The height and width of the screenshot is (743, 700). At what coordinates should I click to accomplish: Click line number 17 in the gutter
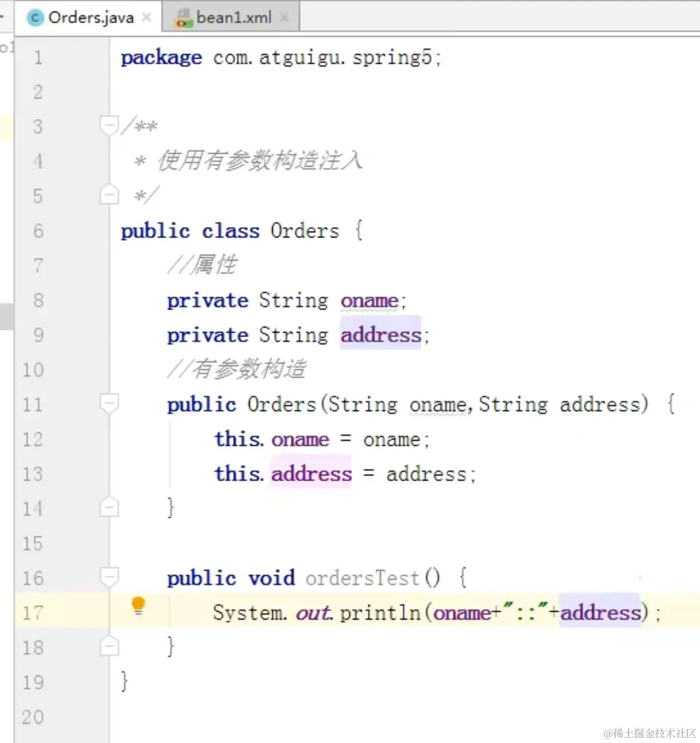33,613
